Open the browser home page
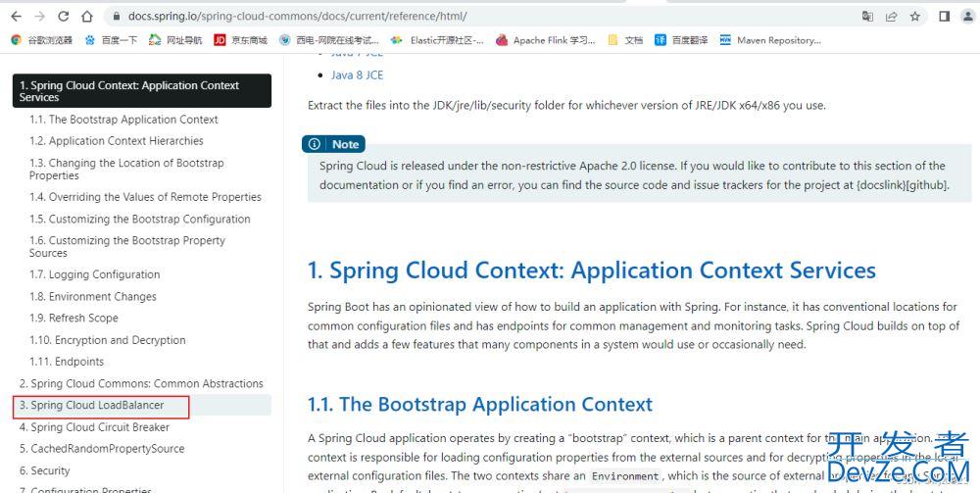 [87, 17]
